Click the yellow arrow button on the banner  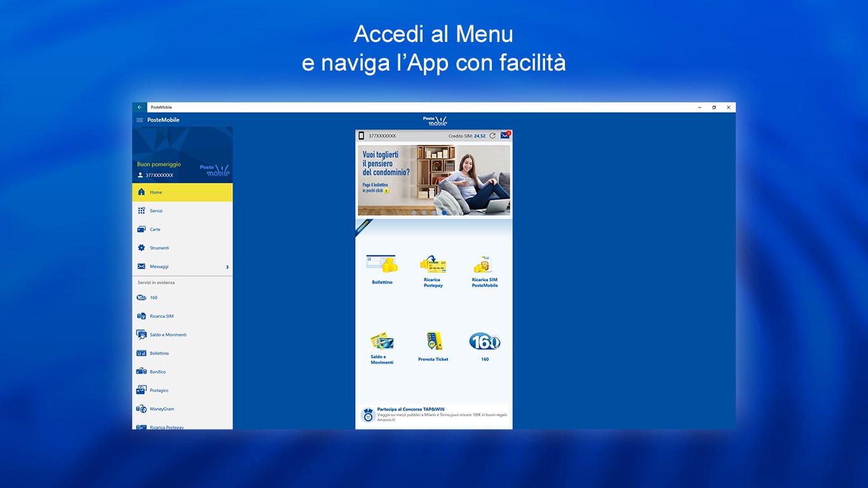[386, 191]
